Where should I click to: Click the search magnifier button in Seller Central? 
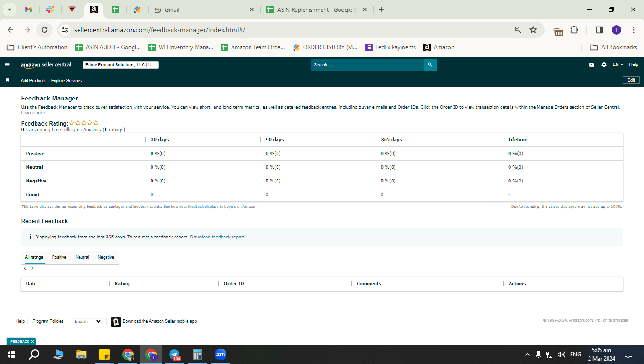[430, 65]
